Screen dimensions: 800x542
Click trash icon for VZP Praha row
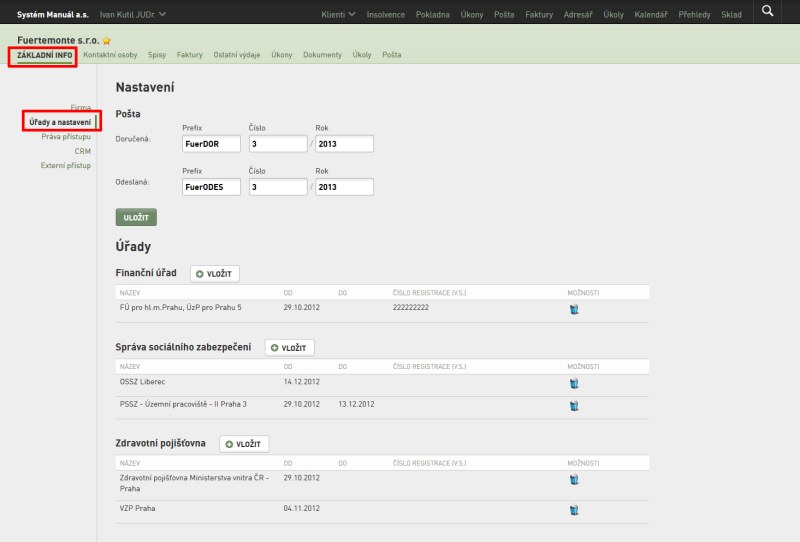[574, 510]
